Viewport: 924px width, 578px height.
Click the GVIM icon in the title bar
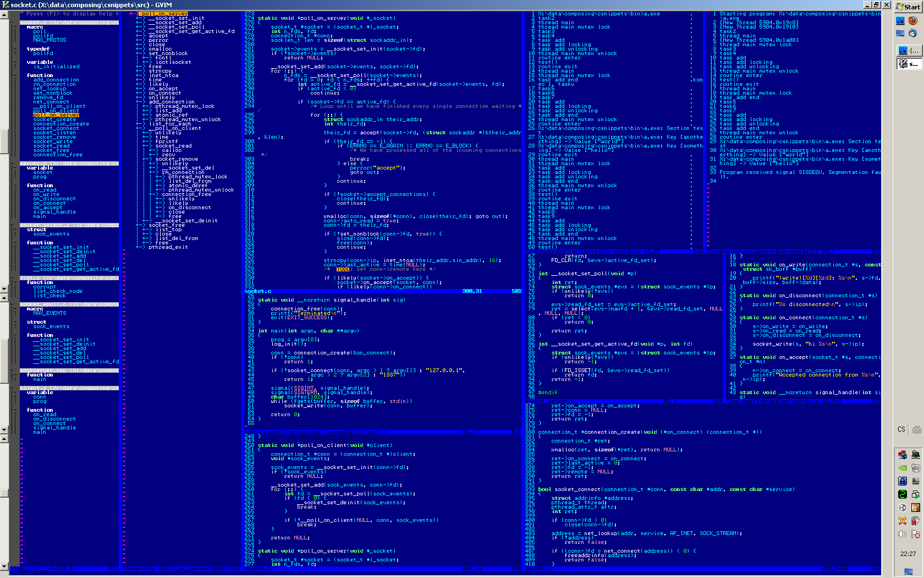pyautogui.click(x=5, y=4)
